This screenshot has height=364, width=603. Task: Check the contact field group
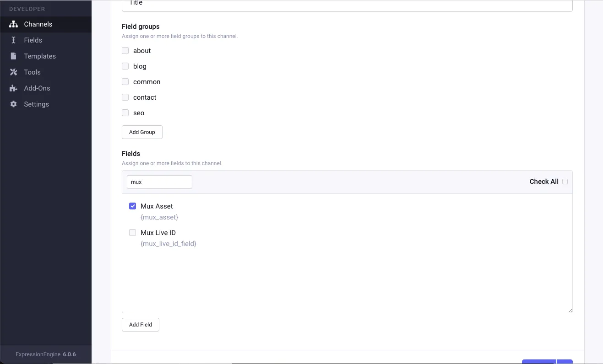(x=125, y=97)
